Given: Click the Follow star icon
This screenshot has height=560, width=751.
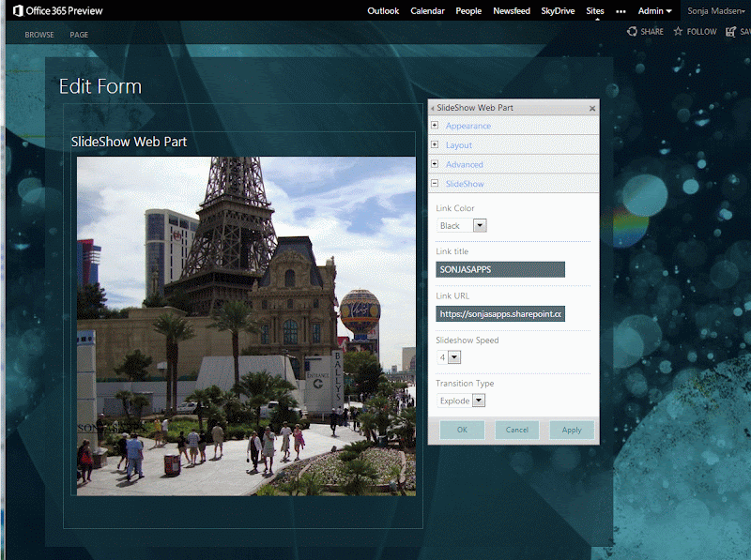Looking at the screenshot, I should [678, 31].
